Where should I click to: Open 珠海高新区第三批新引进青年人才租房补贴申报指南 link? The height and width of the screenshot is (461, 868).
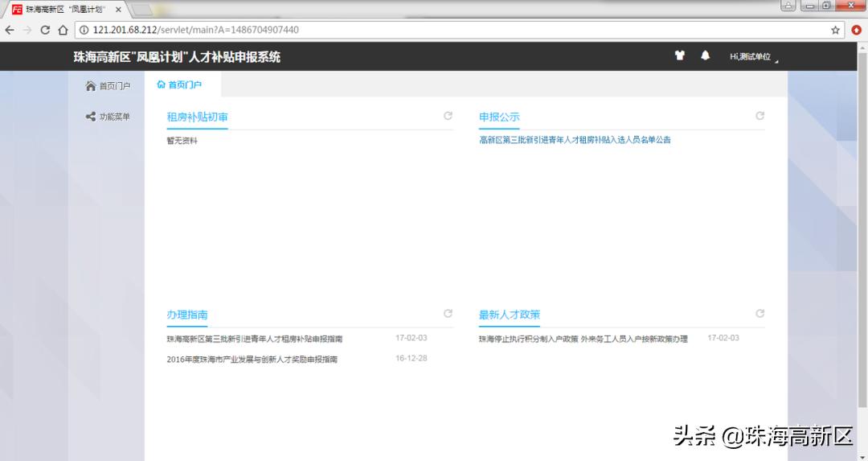pos(254,339)
